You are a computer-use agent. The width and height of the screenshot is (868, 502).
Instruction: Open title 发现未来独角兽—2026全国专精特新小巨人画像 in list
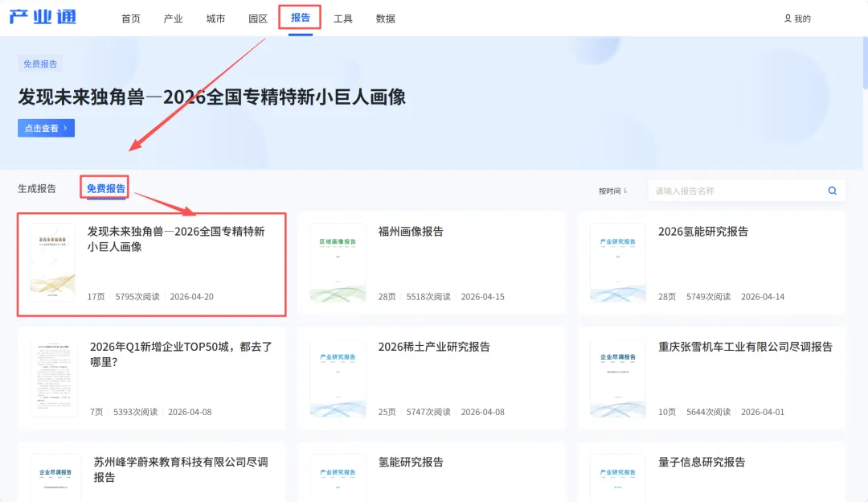[x=175, y=239]
